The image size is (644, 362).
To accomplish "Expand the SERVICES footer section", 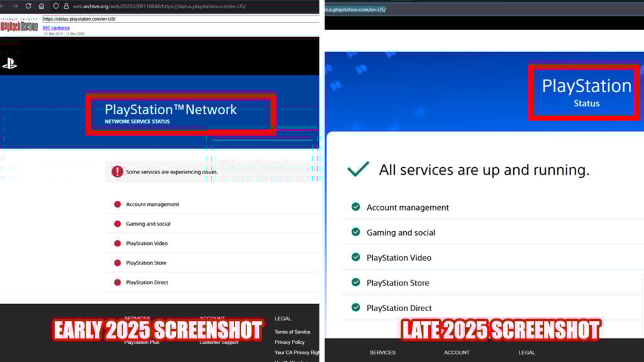I will click(x=383, y=353).
